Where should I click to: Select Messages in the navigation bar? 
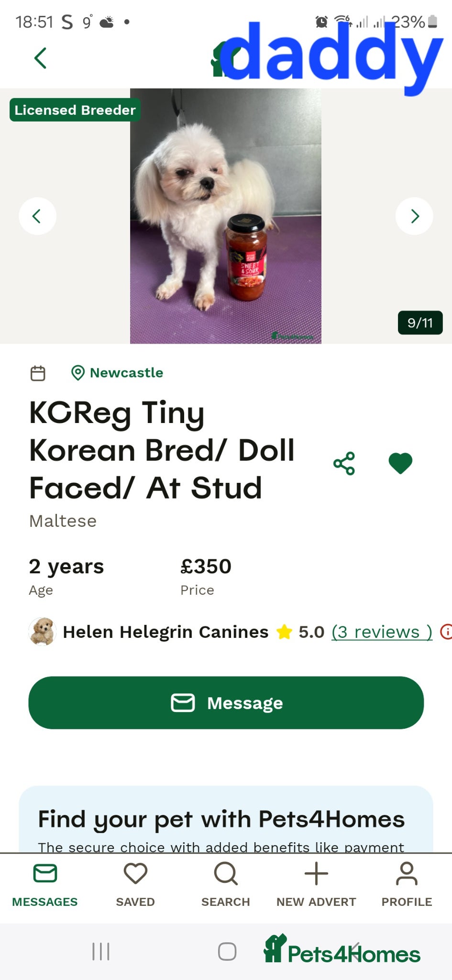point(44,885)
